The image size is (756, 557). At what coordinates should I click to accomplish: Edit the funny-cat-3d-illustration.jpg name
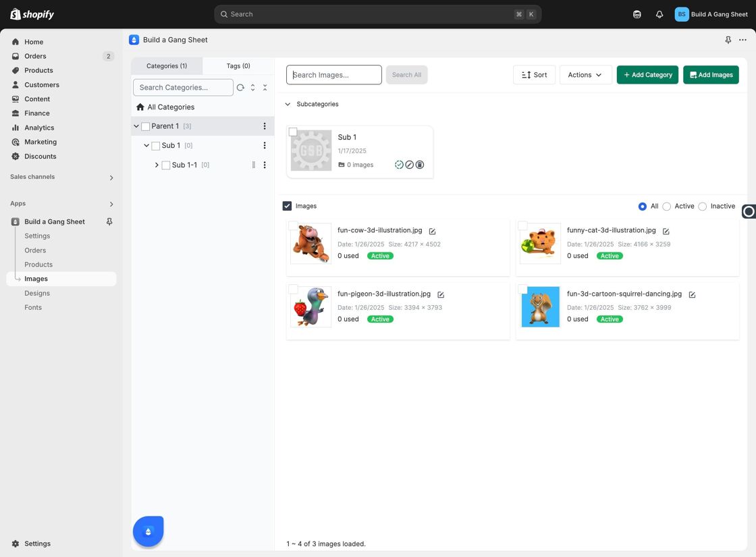pyautogui.click(x=666, y=232)
